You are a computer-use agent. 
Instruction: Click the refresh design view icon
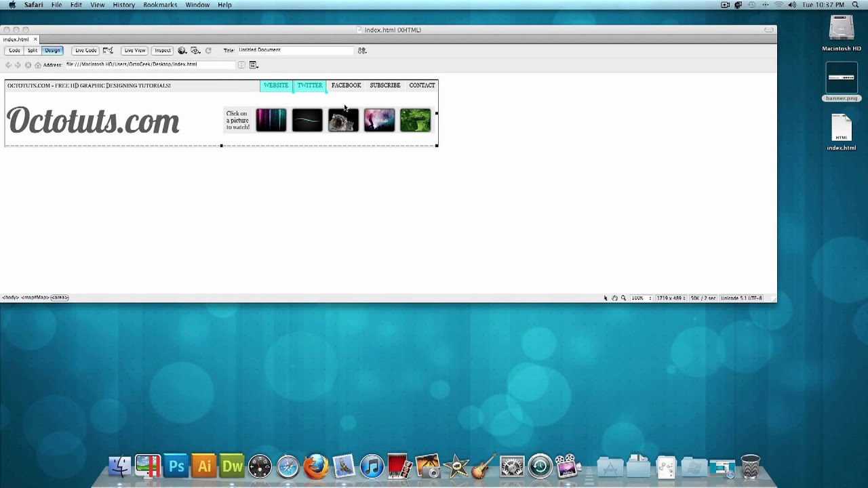coord(208,50)
